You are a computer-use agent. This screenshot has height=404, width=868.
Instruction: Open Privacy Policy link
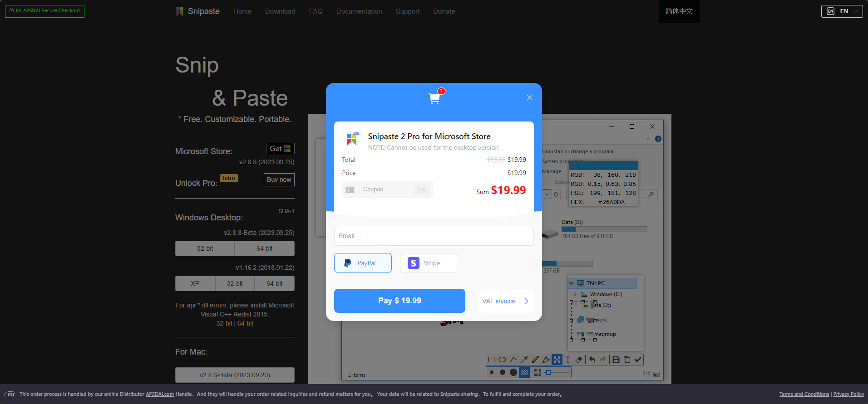pyautogui.click(x=848, y=394)
